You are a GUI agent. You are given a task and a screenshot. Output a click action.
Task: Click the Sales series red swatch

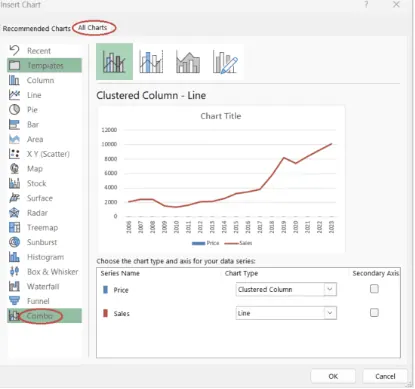click(x=106, y=313)
